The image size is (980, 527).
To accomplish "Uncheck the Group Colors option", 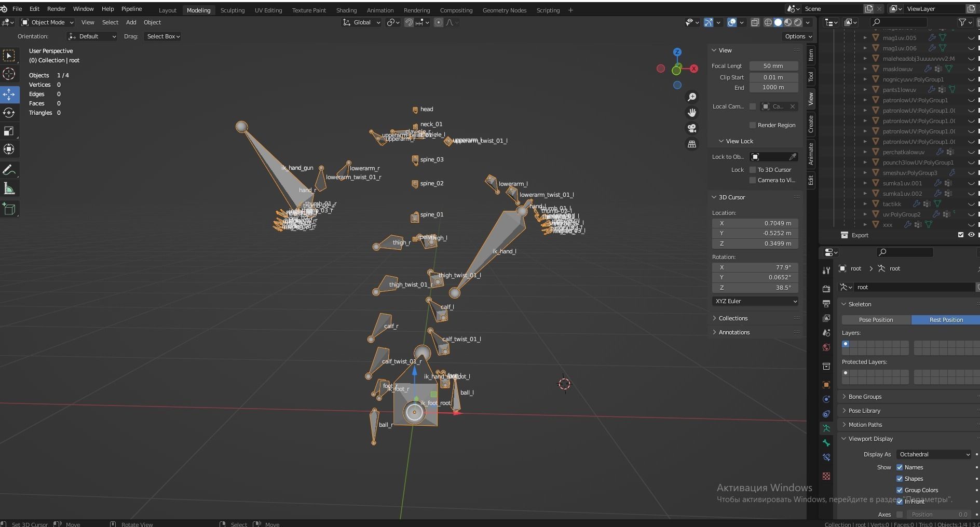I will pos(900,490).
